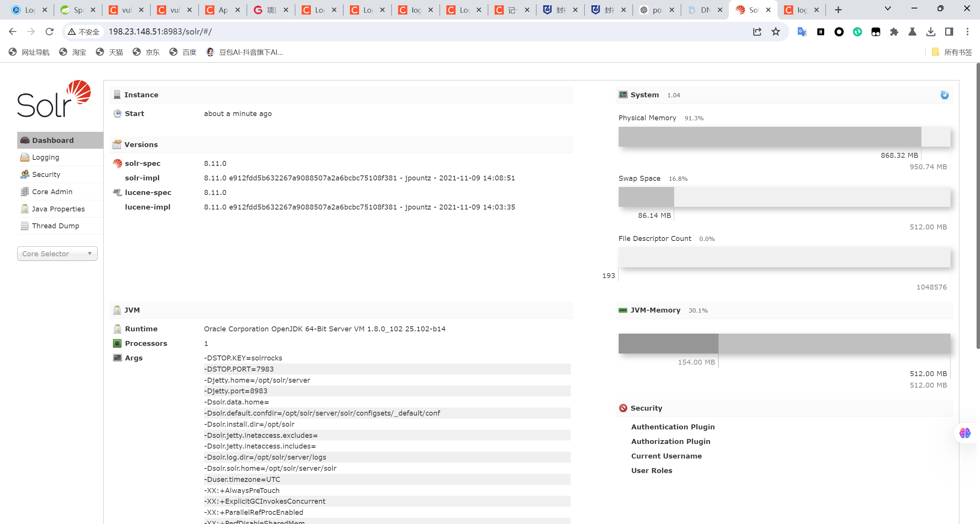980x524 pixels.
Task: Click the clock icon beside Start
Action: click(118, 114)
